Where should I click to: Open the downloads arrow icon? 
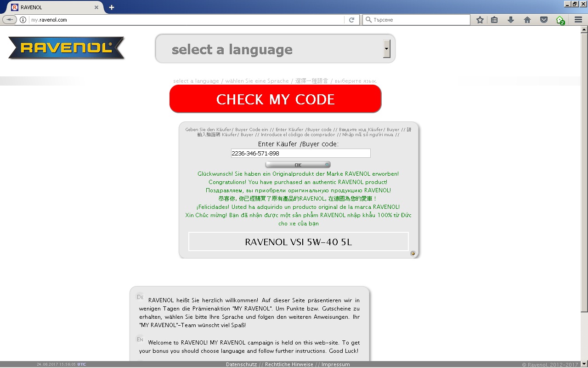coord(510,20)
